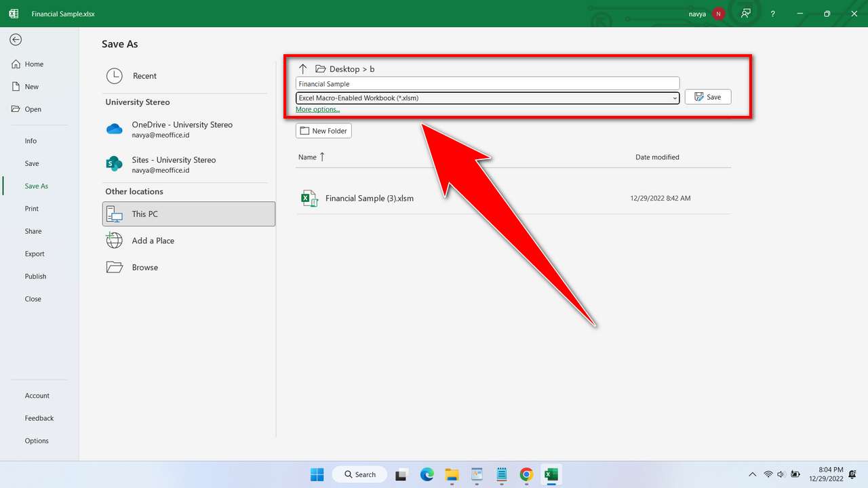Viewport: 868px width, 488px height.
Task: Browse for a save folder
Action: pyautogui.click(x=144, y=267)
